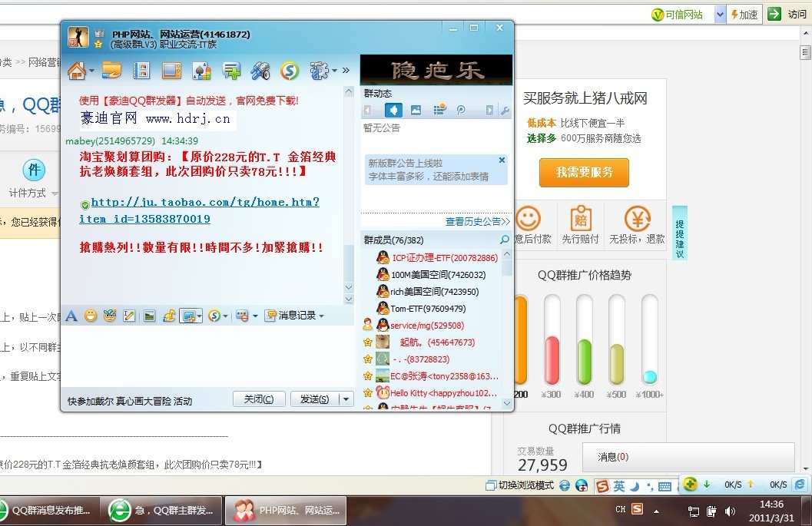
Task: Select announcement speaker tab in 群动态
Action: click(x=393, y=110)
